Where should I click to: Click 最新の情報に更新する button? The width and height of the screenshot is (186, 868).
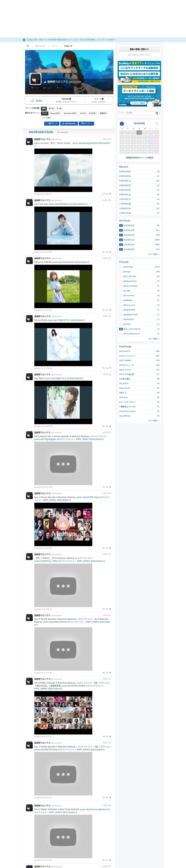(139, 49)
